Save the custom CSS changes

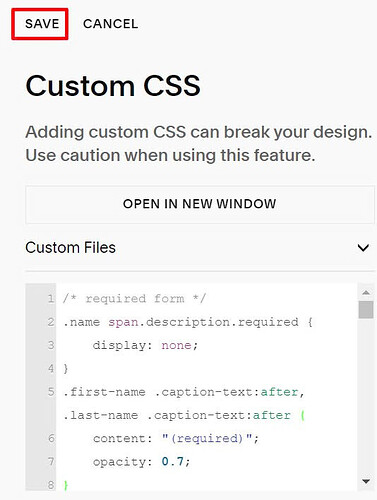42,24
